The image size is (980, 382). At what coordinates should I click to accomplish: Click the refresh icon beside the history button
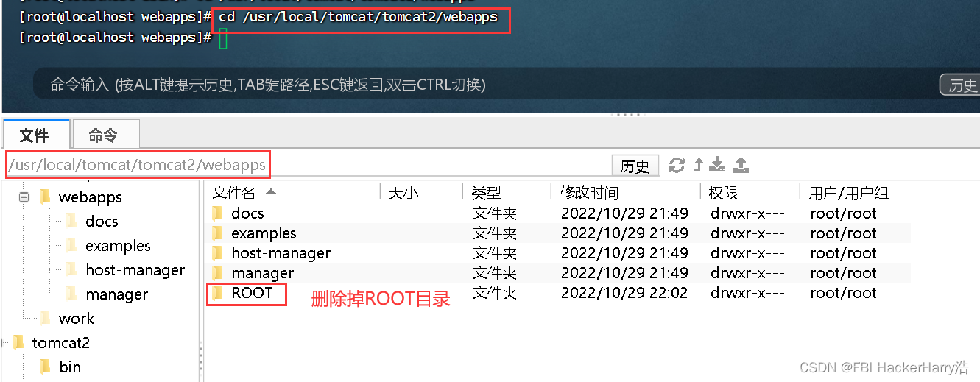coord(677,166)
